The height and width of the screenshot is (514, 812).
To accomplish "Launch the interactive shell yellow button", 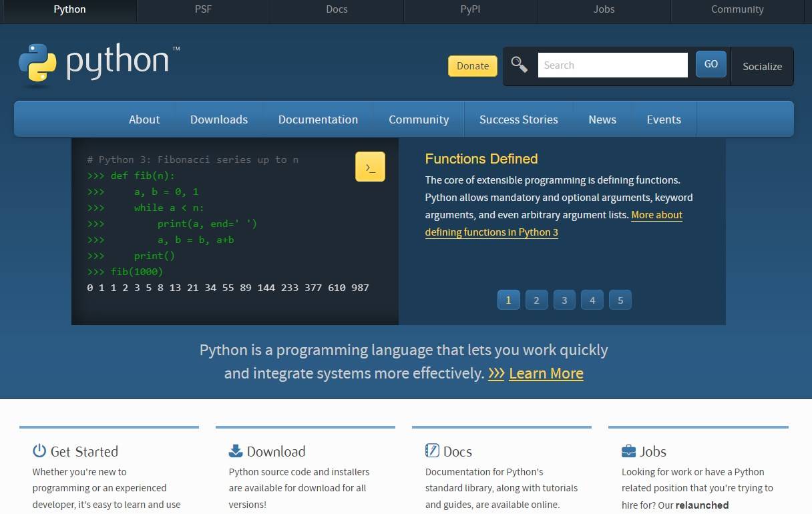I will pyautogui.click(x=370, y=167).
